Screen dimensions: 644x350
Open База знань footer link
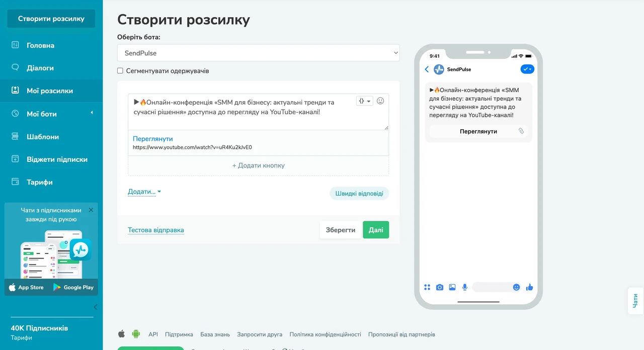coord(215,334)
